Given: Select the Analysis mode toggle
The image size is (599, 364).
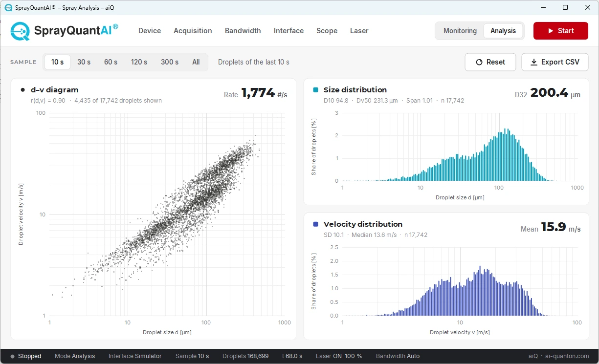Looking at the screenshot, I should point(503,31).
